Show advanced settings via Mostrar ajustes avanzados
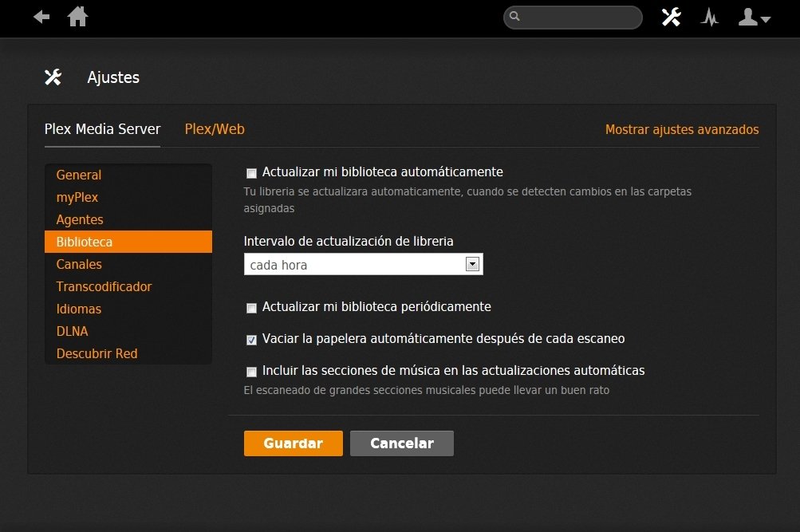The image size is (800, 532). click(682, 129)
